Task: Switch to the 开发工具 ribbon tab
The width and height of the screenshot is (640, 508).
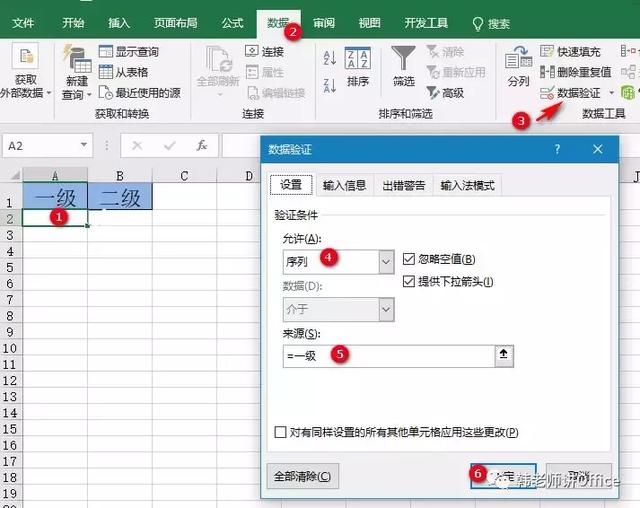Action: (x=426, y=23)
